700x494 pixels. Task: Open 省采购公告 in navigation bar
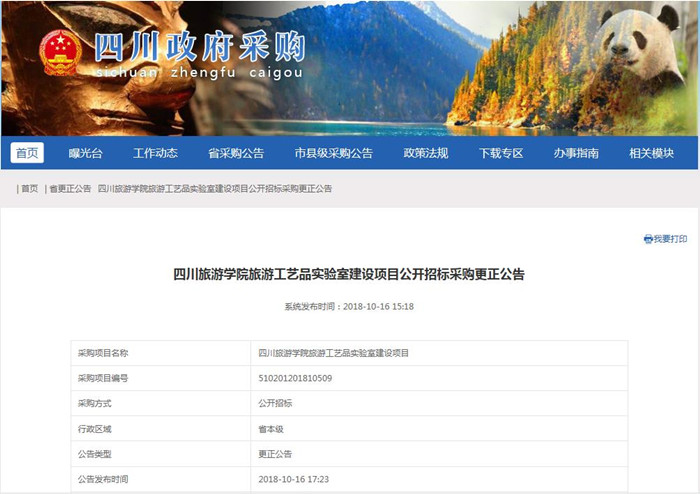point(236,153)
